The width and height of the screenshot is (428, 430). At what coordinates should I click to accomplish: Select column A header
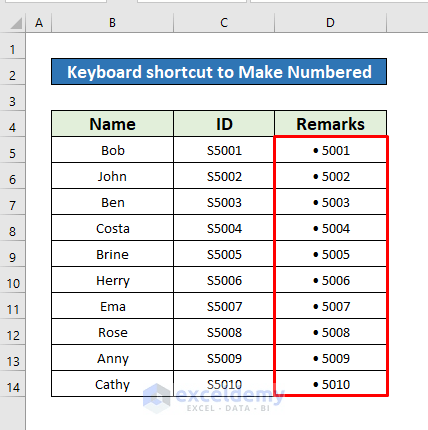(x=39, y=23)
